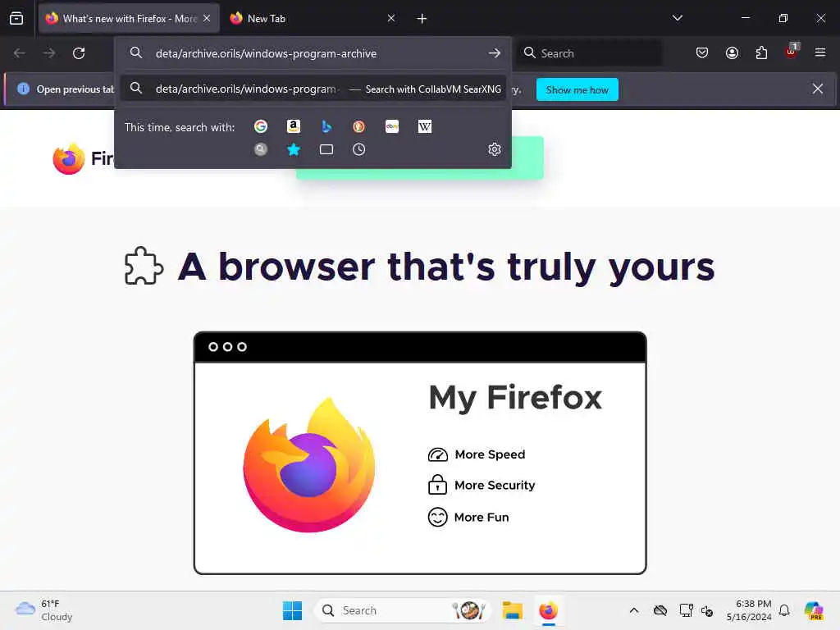Image resolution: width=840 pixels, height=630 pixels.
Task: Click the Show me how button
Action: pyautogui.click(x=577, y=89)
